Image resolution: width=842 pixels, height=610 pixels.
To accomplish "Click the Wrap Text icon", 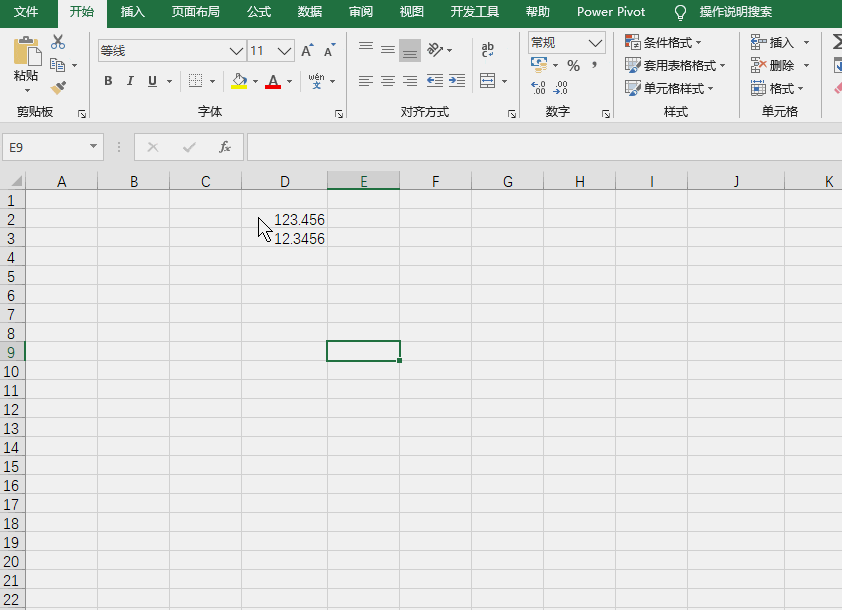I will (x=488, y=50).
